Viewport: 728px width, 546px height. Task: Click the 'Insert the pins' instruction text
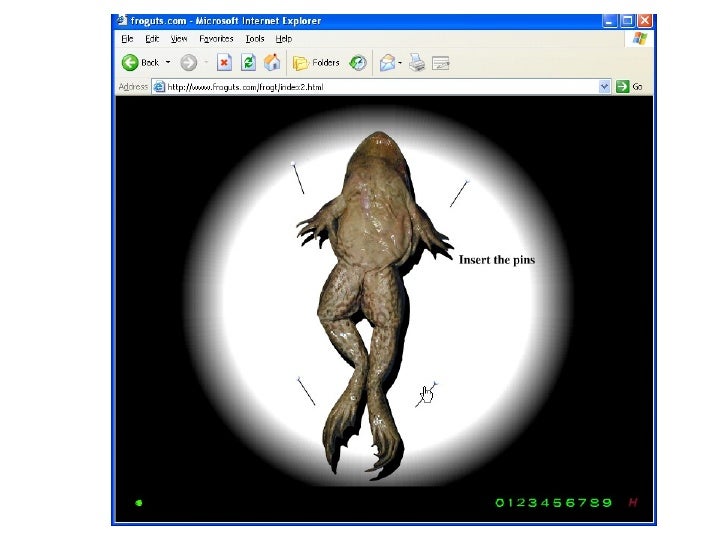pos(497,260)
